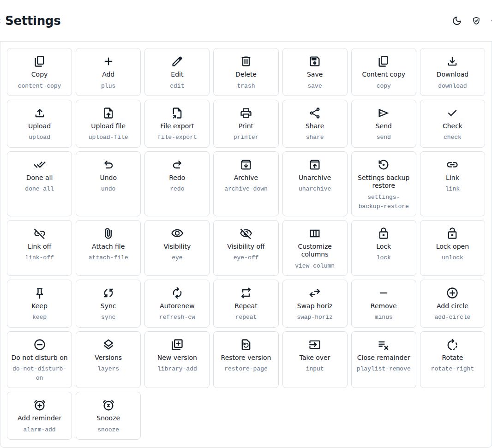Select the Lock open unlock icon
The height and width of the screenshot is (448, 492).
click(452, 233)
